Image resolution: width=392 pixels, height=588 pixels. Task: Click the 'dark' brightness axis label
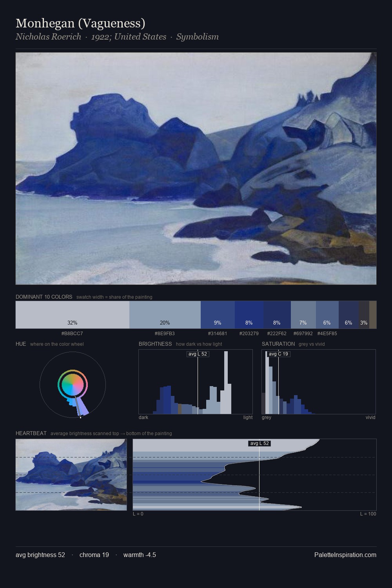click(x=143, y=417)
